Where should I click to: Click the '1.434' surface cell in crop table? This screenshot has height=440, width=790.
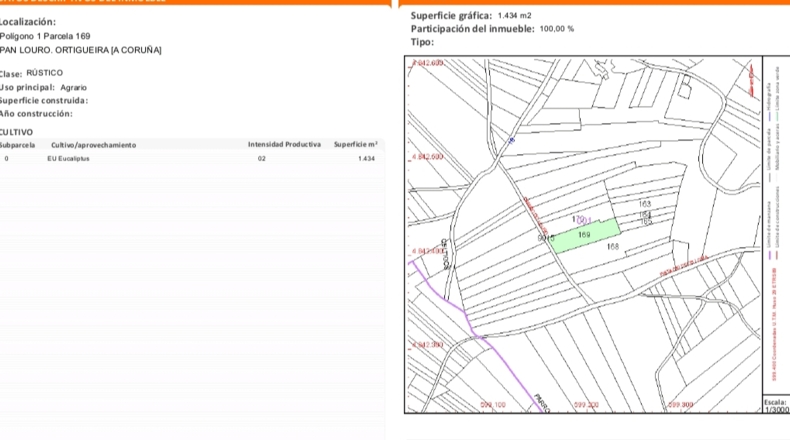pos(366,158)
